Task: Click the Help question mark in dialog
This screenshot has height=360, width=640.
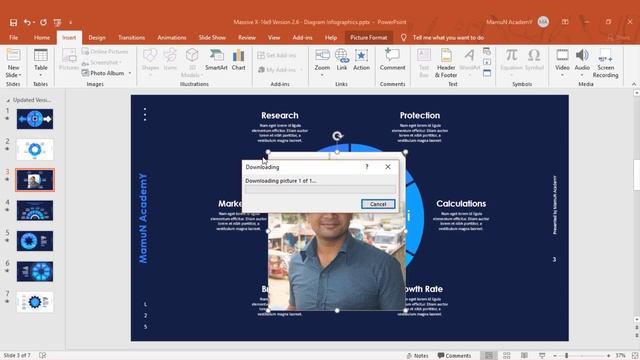Action: coord(367,167)
